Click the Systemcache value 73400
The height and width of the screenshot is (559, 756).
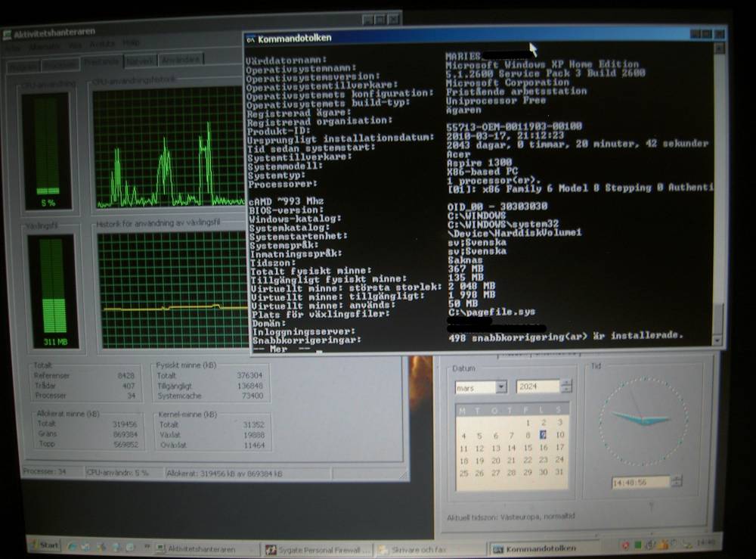point(253,396)
